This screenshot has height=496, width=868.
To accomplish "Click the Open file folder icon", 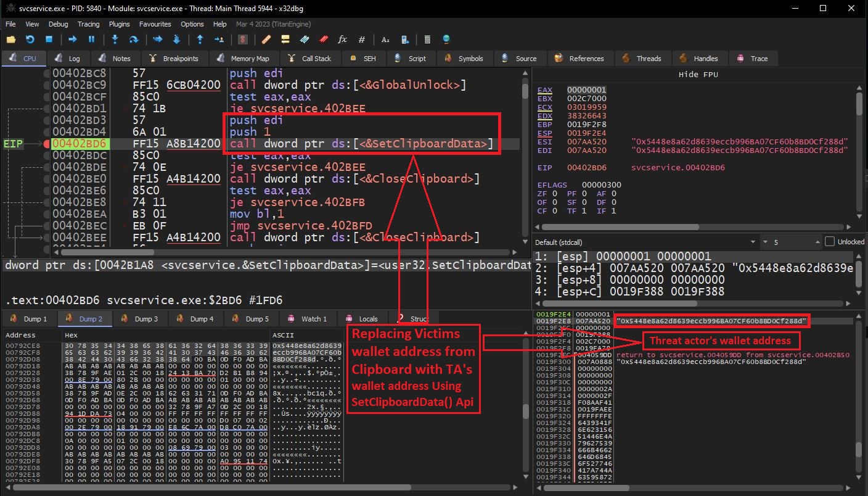I will click(11, 39).
